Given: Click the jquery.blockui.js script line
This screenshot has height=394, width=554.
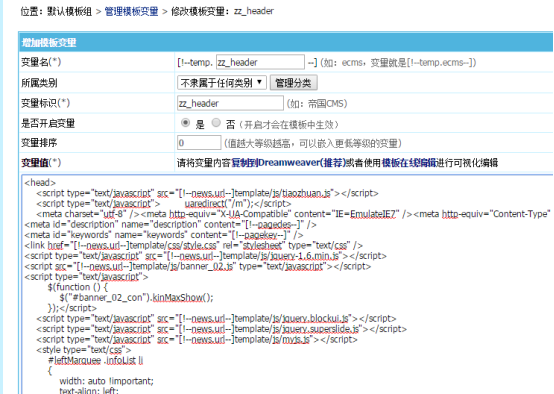Looking at the screenshot, I should point(216,318).
